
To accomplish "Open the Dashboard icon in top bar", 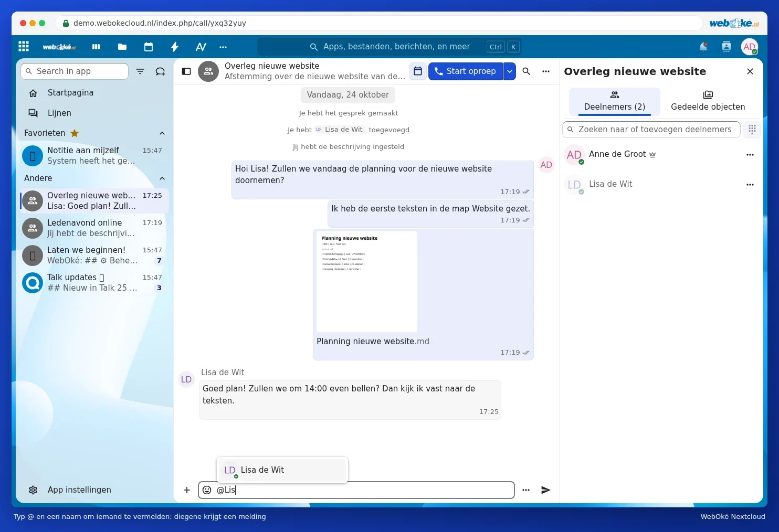I will [x=96, y=47].
